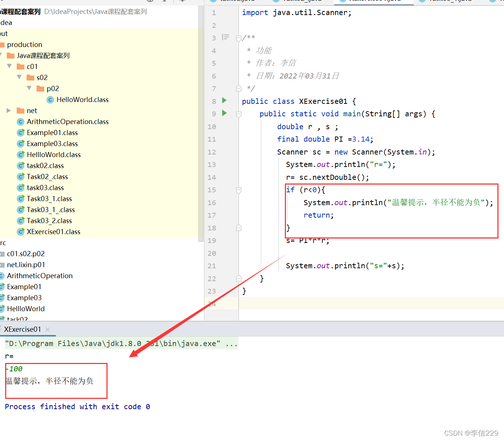504x440 pixels.
Task: Toggle rendered doc comment icon at line 3
Action: coord(225,37)
